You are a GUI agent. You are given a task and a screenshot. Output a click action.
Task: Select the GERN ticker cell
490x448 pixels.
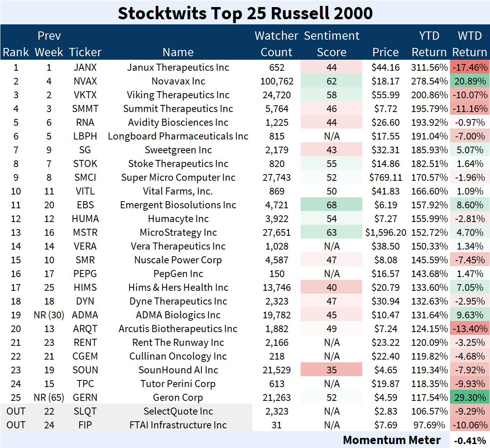click(85, 398)
